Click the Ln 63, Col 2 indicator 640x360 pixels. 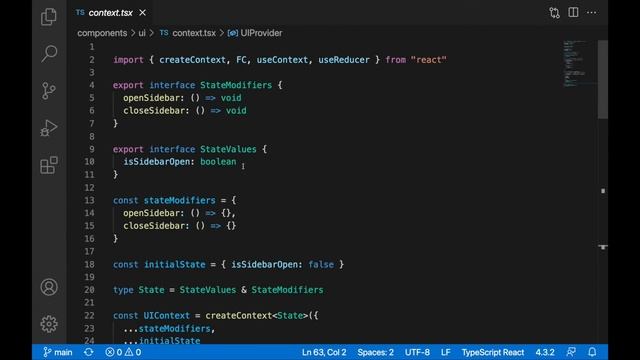pos(324,352)
